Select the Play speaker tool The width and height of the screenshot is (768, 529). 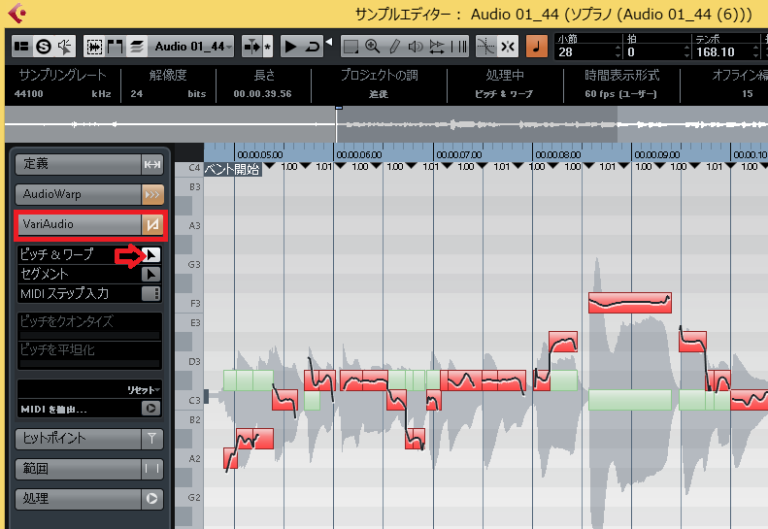pos(415,47)
